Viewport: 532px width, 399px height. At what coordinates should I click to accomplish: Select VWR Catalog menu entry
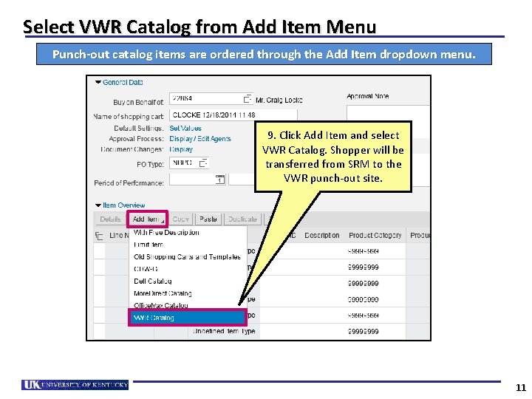[187, 318]
